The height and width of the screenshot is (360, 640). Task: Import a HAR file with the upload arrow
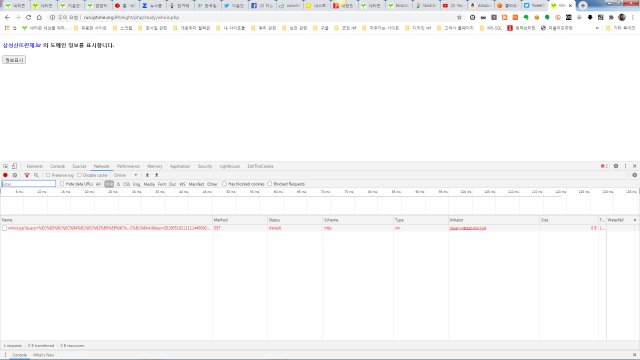coord(147,175)
